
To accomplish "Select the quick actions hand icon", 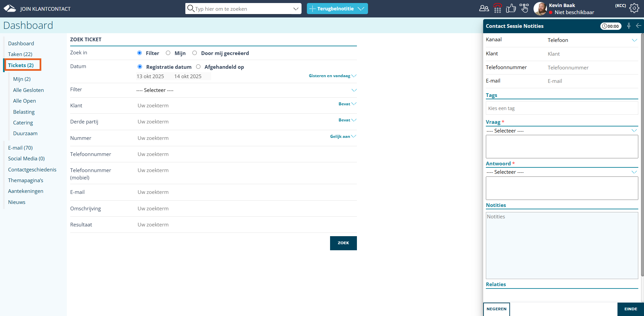I will point(524,8).
